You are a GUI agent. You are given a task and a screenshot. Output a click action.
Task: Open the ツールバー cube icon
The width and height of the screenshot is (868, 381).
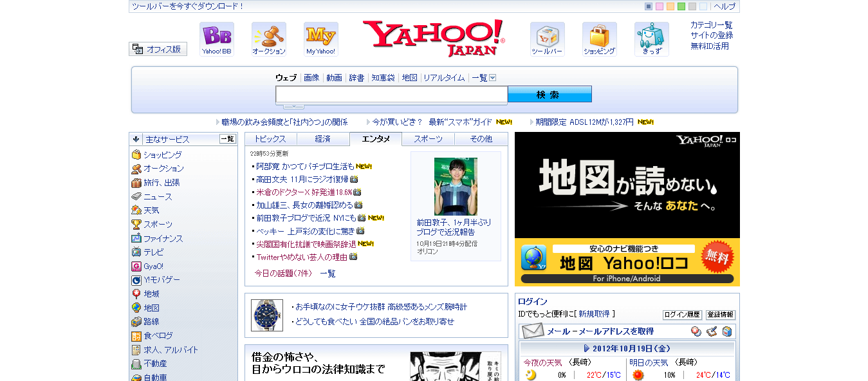548,39
